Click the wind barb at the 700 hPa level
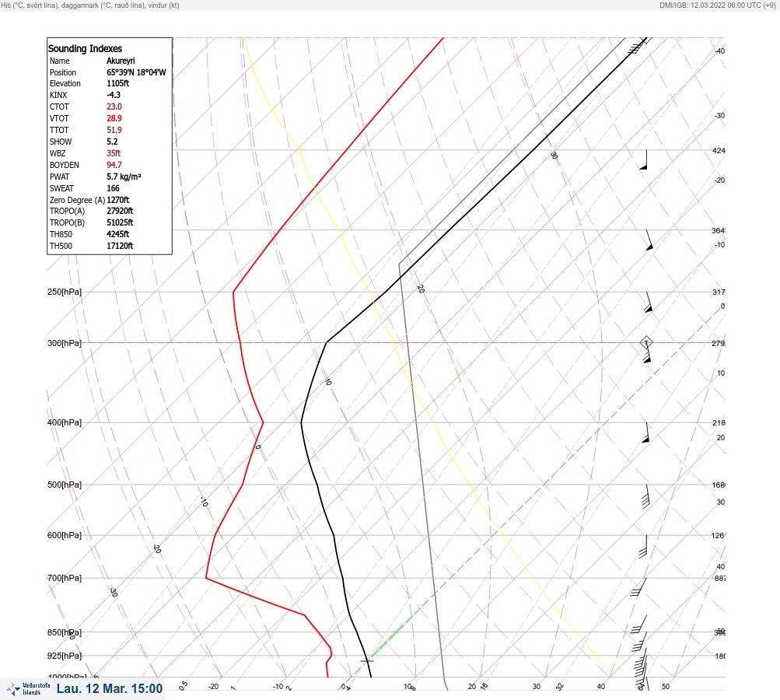The width and height of the screenshot is (780, 700). [638, 587]
